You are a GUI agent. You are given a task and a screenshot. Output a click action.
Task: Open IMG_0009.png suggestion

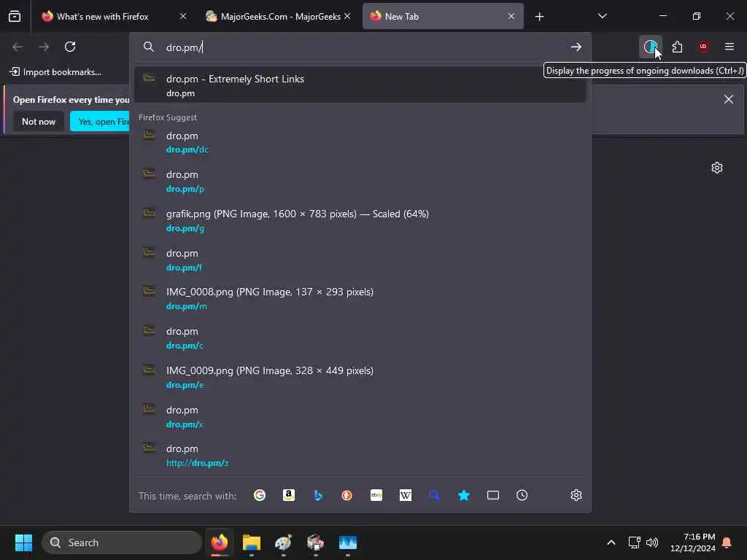pyautogui.click(x=360, y=377)
